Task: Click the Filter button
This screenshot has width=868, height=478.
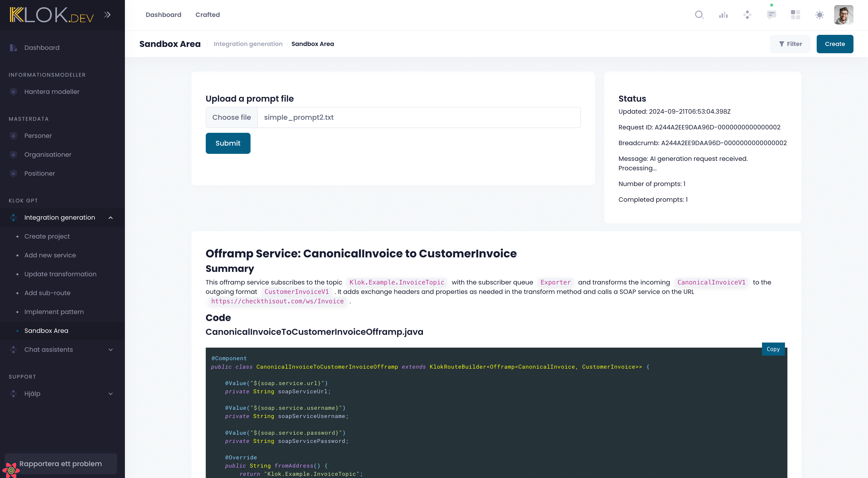Action: (x=790, y=44)
